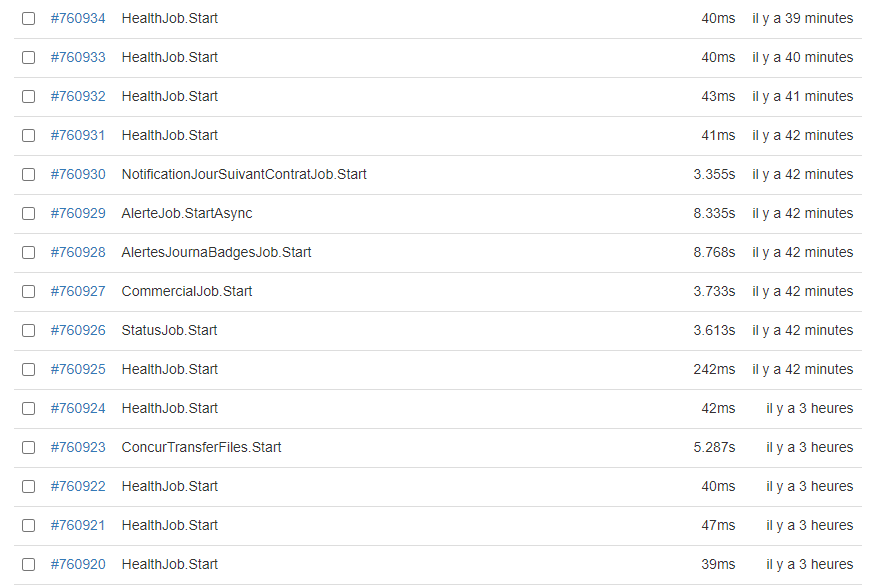The width and height of the screenshot is (873, 585).
Task: Click the AlertesJournaBadgesJob.Start entry
Action: click(216, 252)
